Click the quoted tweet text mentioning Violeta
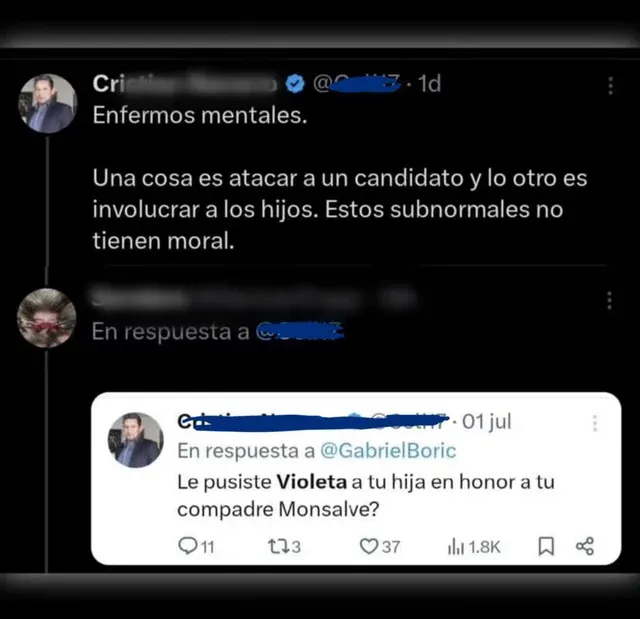Screen dimensions: 640x619 (x=366, y=495)
